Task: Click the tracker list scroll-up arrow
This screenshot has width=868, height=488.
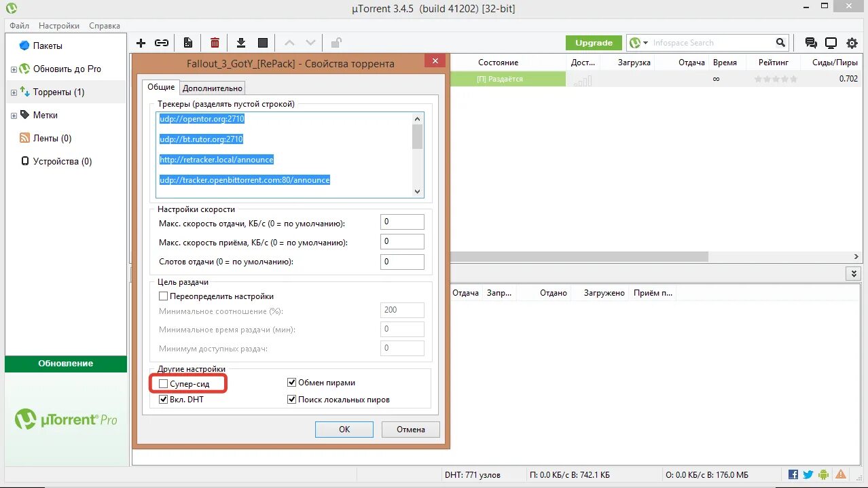Action: click(x=418, y=118)
